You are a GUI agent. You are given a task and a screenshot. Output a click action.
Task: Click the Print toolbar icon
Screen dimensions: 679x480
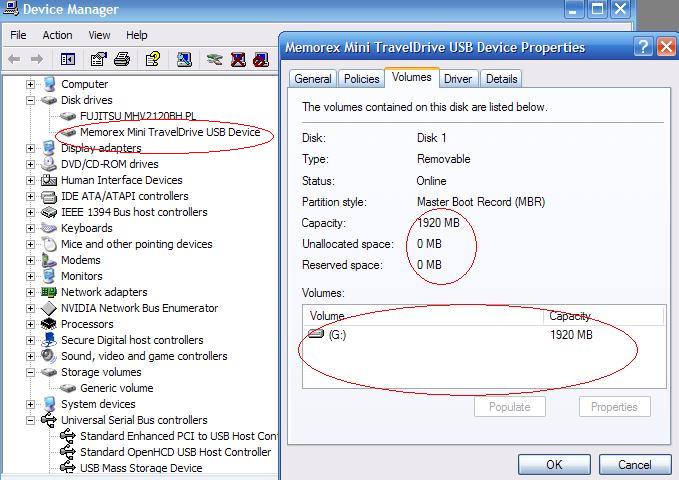click(122, 59)
